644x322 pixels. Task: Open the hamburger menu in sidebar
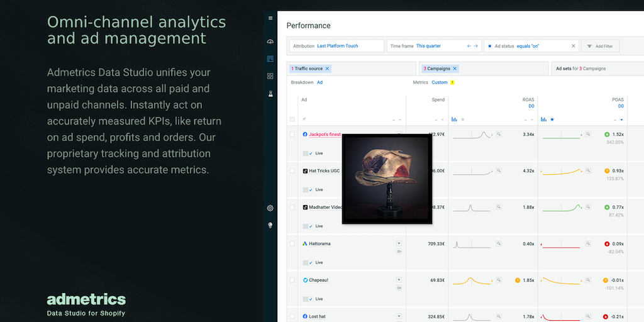click(270, 18)
